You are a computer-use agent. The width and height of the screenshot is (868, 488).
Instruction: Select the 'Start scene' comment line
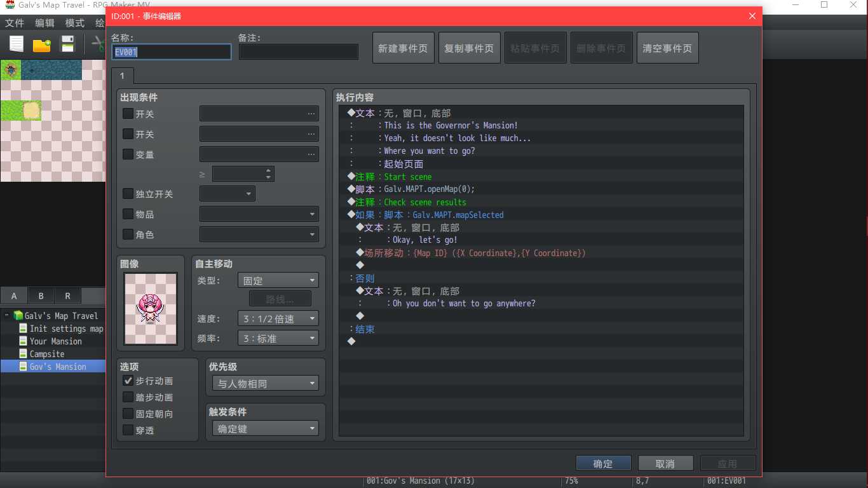541,177
